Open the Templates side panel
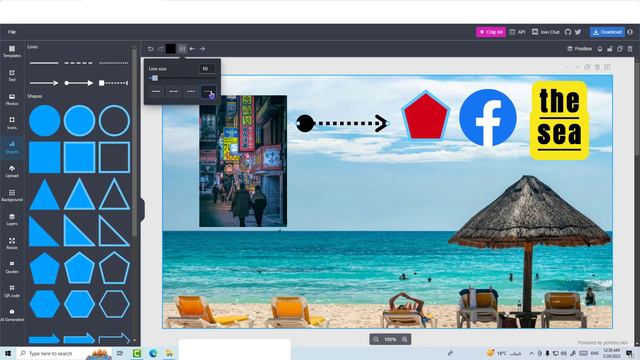 (x=12, y=51)
